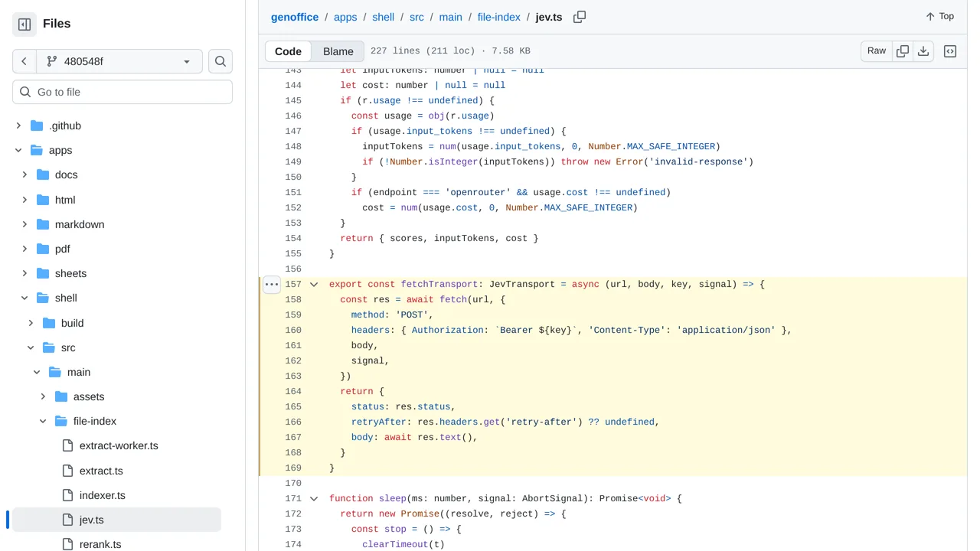Navigate to file-index breadcrumb link
The image size is (980, 551).
[x=498, y=17]
